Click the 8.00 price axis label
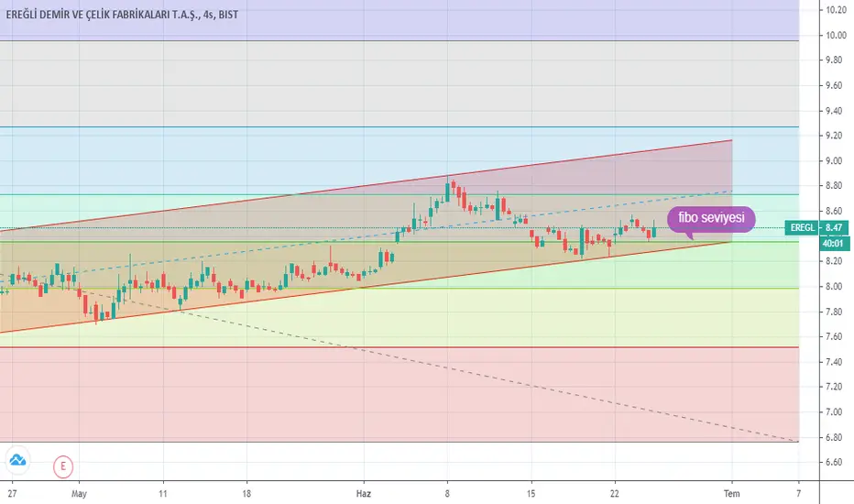854x504 pixels. 835,287
